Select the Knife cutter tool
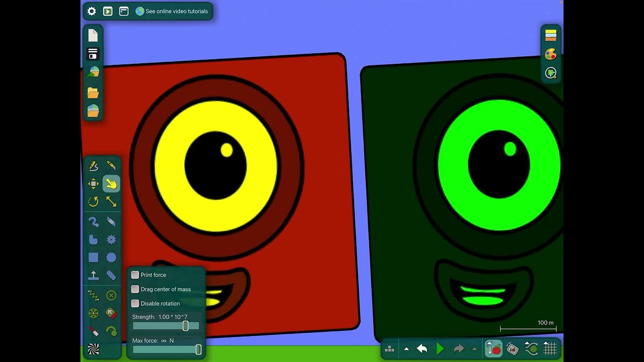The height and width of the screenshot is (362, 644). point(111,166)
